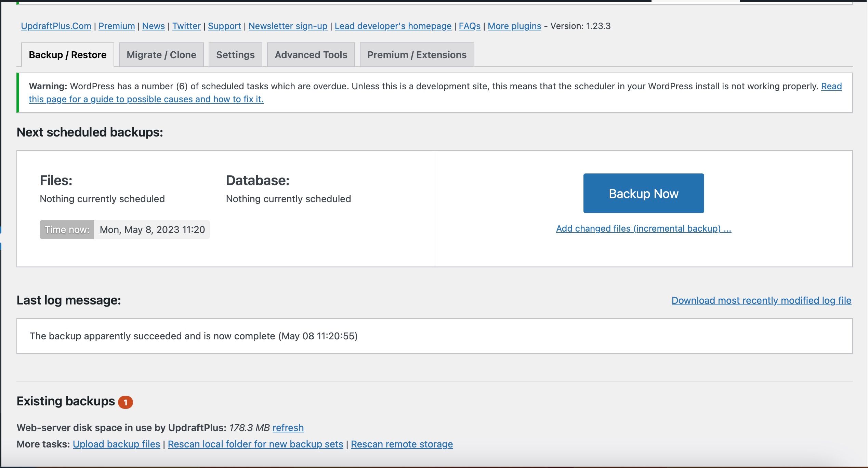Image resolution: width=868 pixels, height=468 pixels.
Task: Open the UpdraftPlus.Com link
Action: tap(56, 26)
